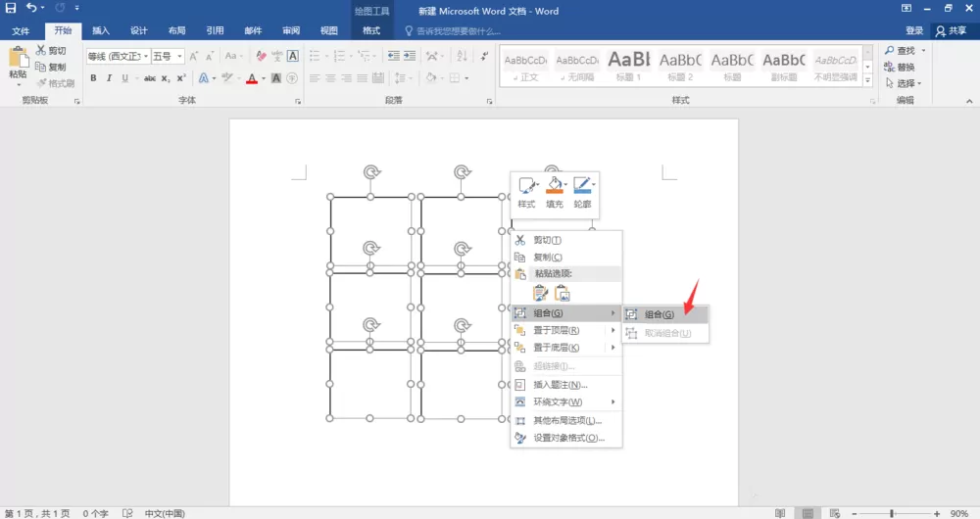Screen dimensions: 980x519
Task: Open the font size dropdown
Action: click(x=179, y=56)
